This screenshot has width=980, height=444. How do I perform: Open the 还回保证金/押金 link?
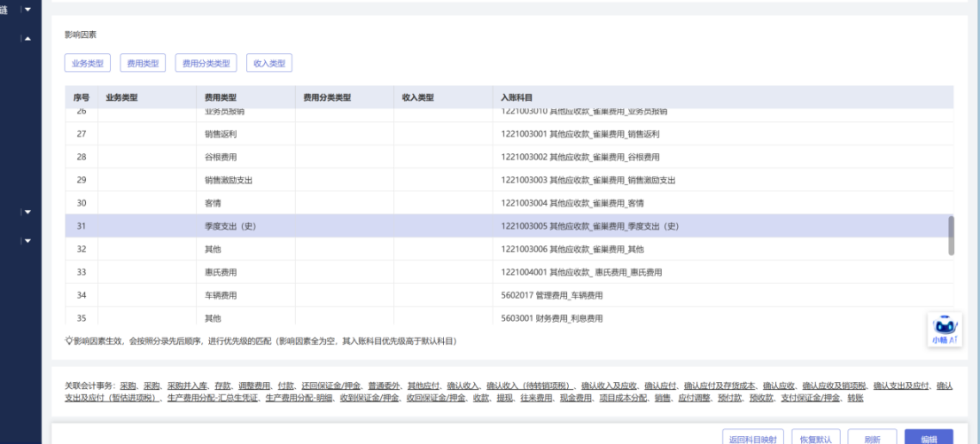point(331,386)
